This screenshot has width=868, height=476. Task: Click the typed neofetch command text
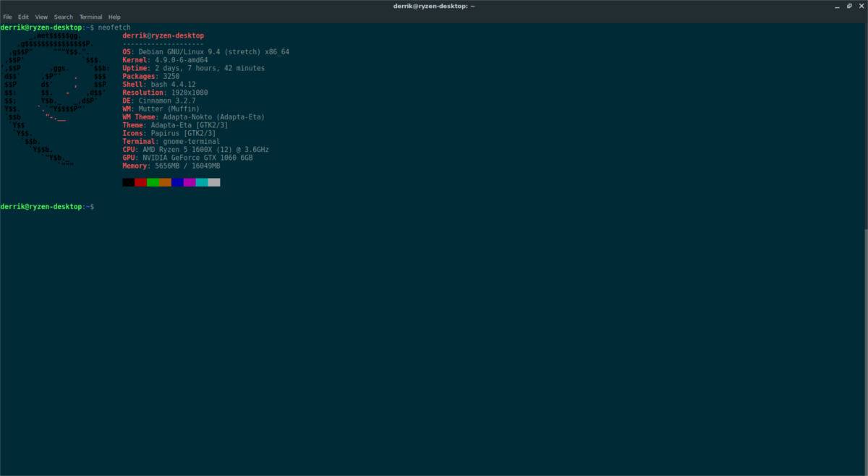[114, 27]
